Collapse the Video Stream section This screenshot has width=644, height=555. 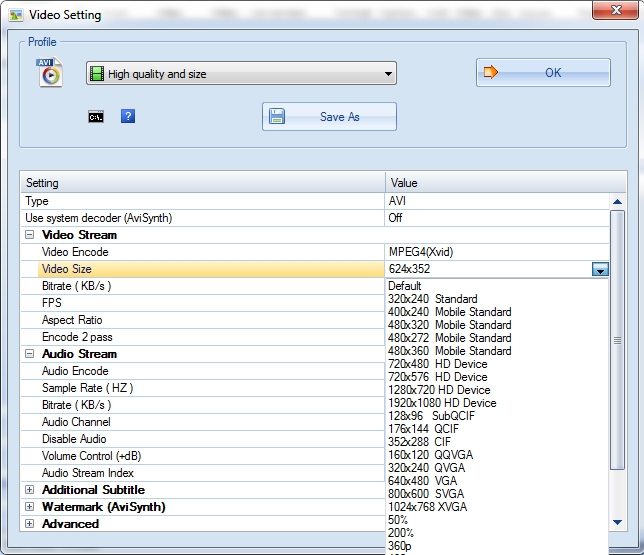pyautogui.click(x=30, y=235)
